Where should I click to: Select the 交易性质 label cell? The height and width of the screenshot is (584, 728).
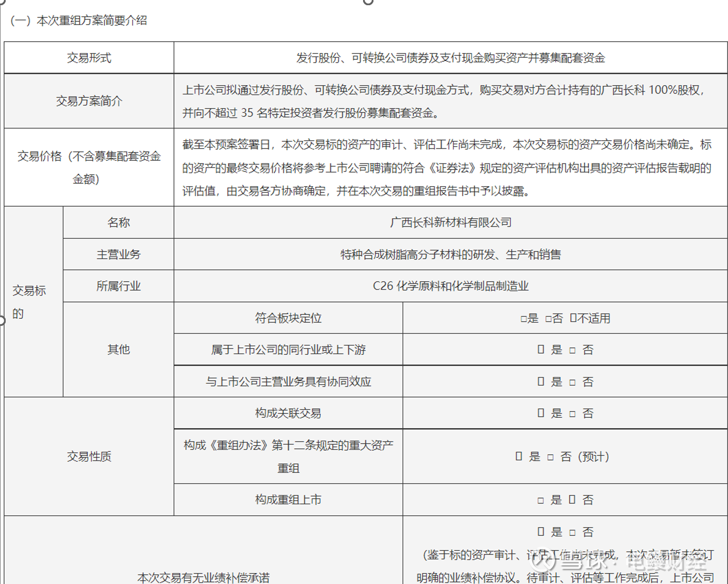pyautogui.click(x=89, y=456)
